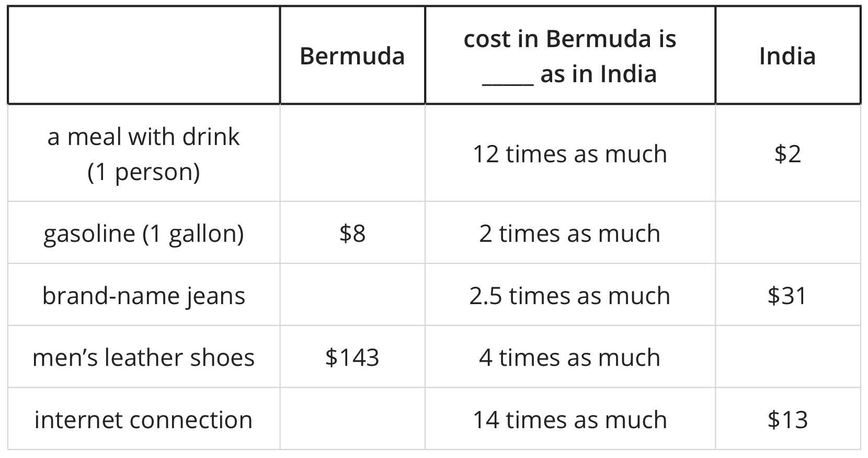
Task: Click the $13 India internet price
Action: [787, 420]
